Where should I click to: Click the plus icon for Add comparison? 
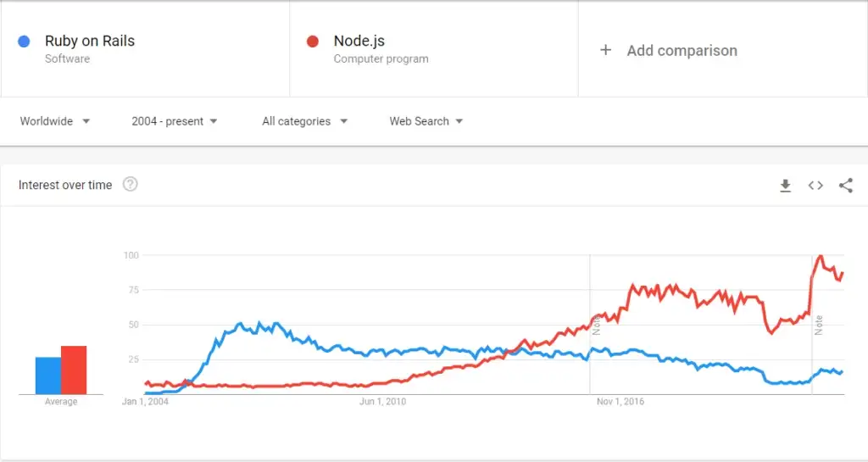coord(605,50)
